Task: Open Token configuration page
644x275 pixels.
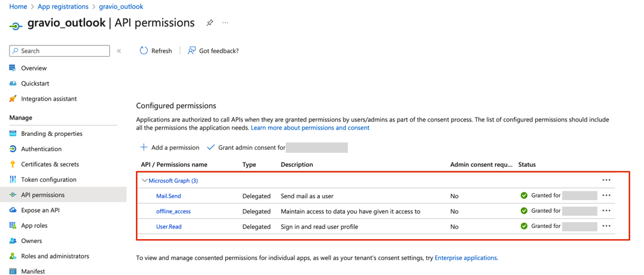Action: 49,179
